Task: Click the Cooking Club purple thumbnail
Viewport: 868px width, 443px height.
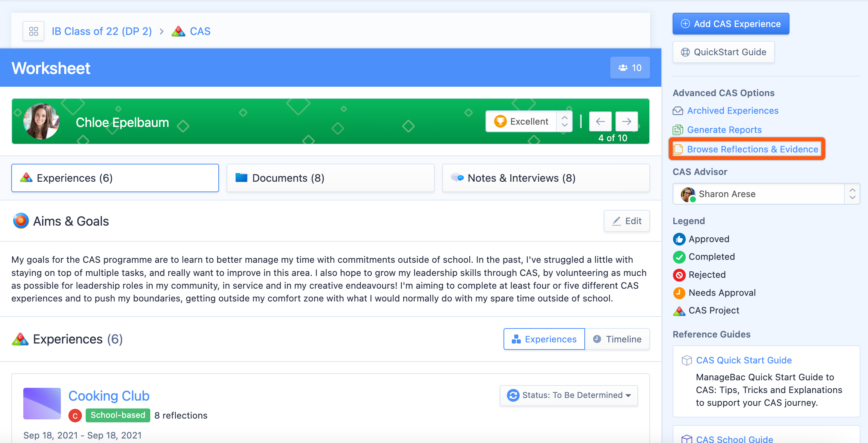Action: pyautogui.click(x=42, y=404)
